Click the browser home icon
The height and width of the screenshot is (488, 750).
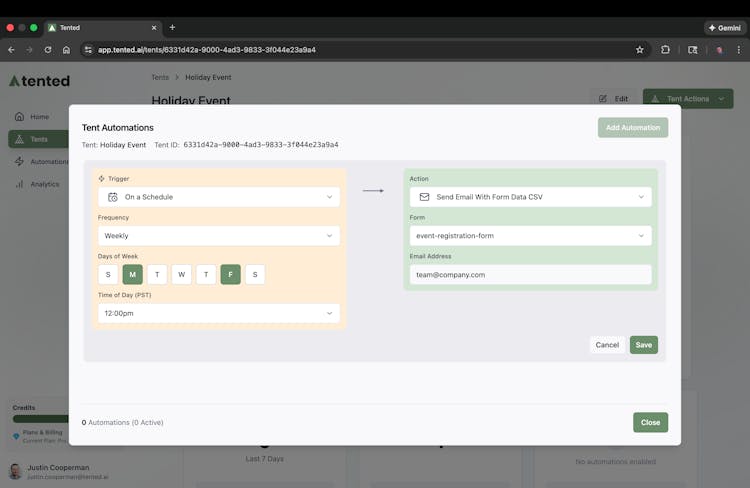tap(66, 49)
